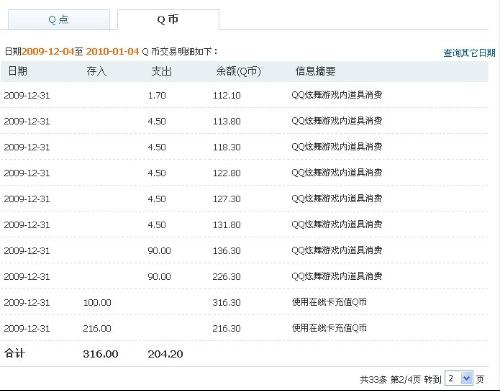The height and width of the screenshot is (391, 500).
Task: Switch to the Q点 tab
Action: [x=59, y=20]
